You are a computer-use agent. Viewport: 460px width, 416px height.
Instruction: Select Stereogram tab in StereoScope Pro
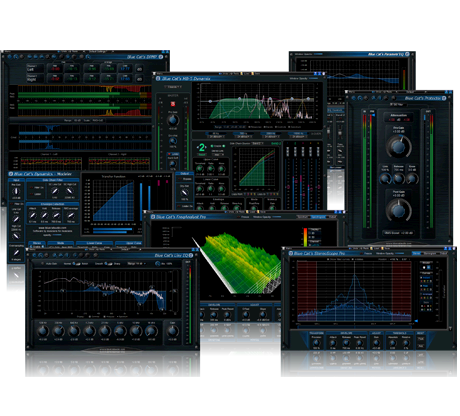point(431,254)
